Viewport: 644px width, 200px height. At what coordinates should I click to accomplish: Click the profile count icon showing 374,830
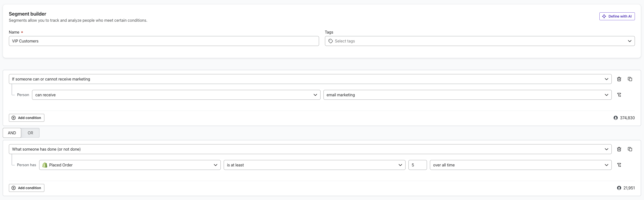click(615, 118)
